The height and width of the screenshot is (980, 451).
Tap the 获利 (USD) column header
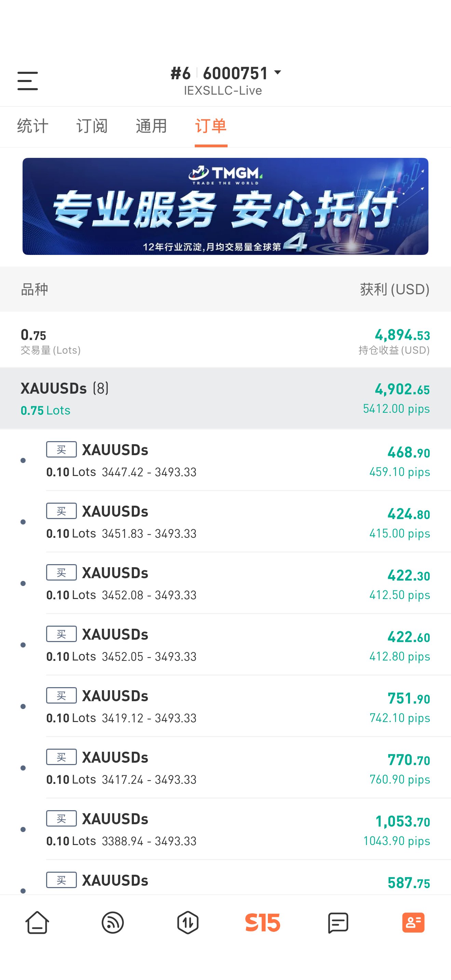click(x=395, y=289)
